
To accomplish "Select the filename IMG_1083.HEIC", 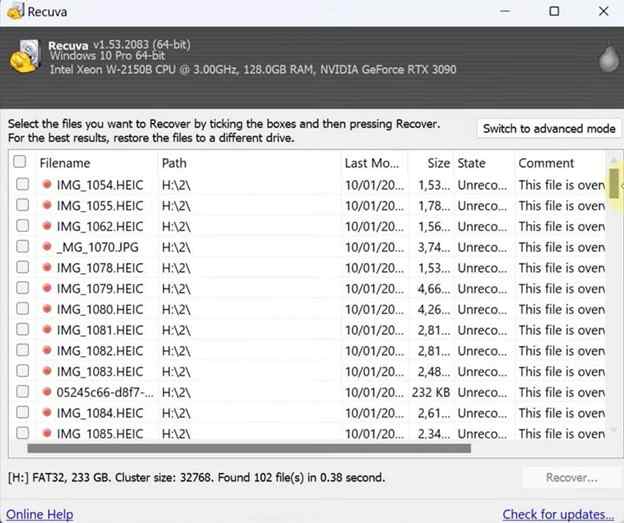I will [x=99, y=371].
